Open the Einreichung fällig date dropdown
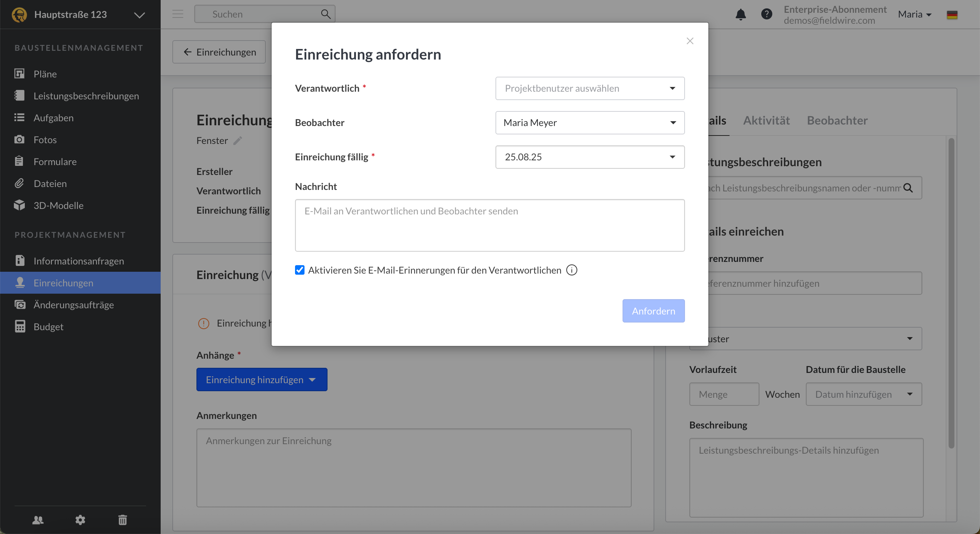Image resolution: width=980 pixels, height=534 pixels. (x=590, y=157)
